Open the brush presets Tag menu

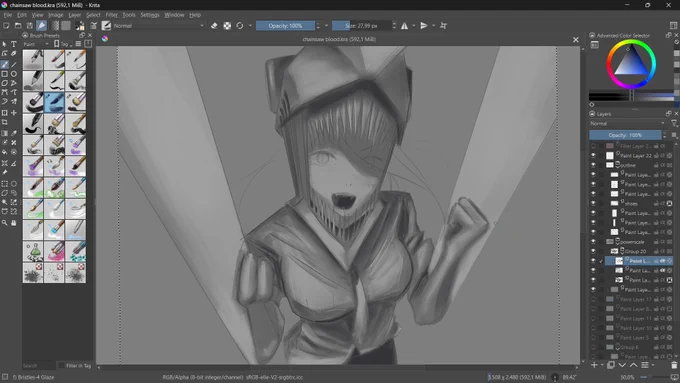pyautogui.click(x=63, y=44)
